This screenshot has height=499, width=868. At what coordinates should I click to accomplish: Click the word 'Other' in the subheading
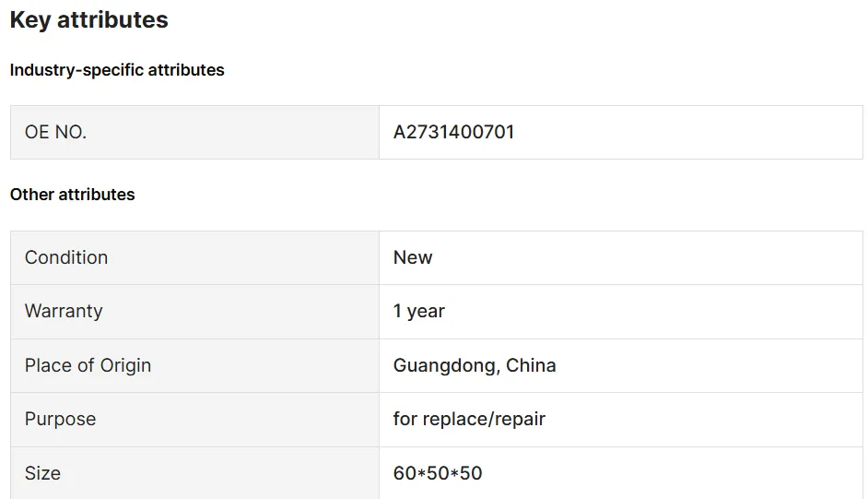(32, 195)
